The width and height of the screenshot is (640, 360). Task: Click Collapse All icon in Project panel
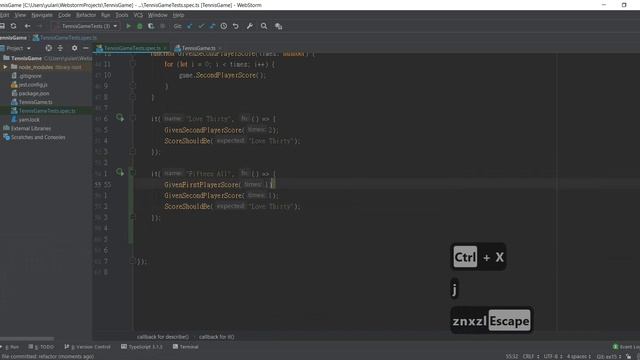pos(60,48)
